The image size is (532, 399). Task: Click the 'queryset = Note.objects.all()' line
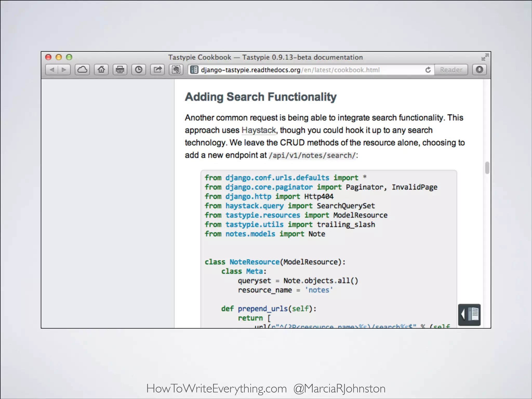point(298,281)
